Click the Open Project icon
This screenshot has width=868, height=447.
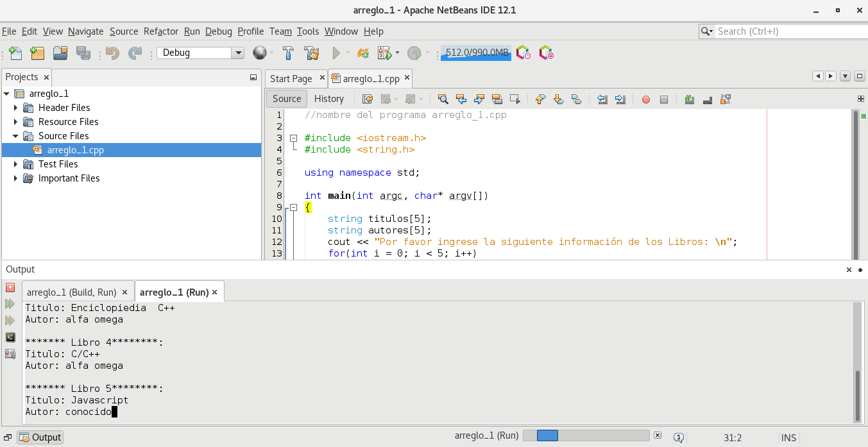coord(60,53)
